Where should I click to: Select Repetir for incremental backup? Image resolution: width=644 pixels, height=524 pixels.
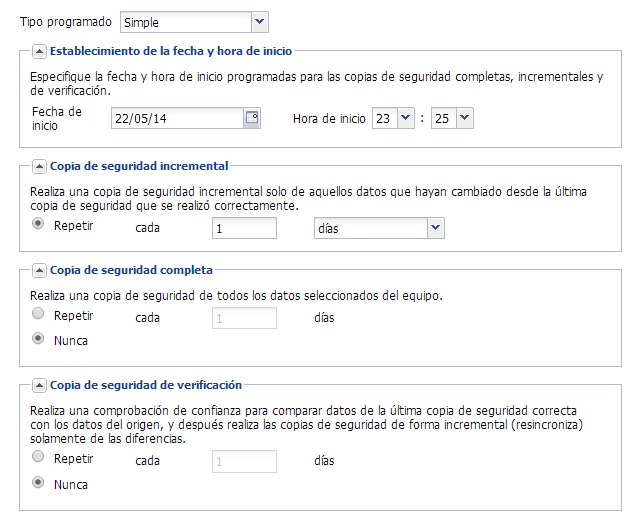click(x=39, y=224)
